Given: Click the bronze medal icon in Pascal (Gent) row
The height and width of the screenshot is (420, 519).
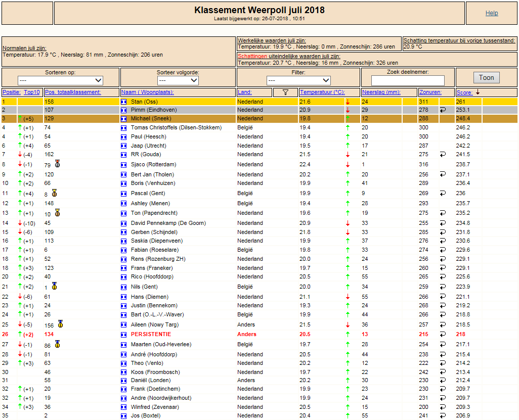Looking at the screenshot, I should [x=54, y=193].
